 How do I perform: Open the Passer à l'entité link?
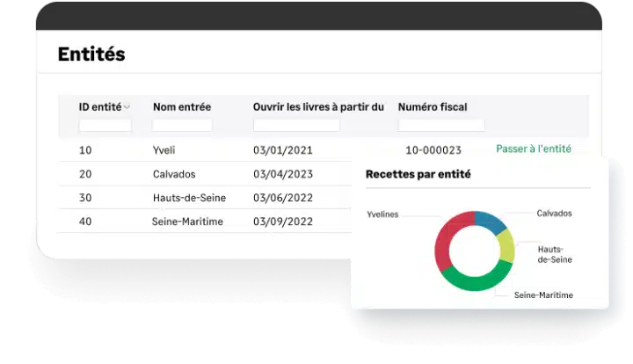[533, 149]
